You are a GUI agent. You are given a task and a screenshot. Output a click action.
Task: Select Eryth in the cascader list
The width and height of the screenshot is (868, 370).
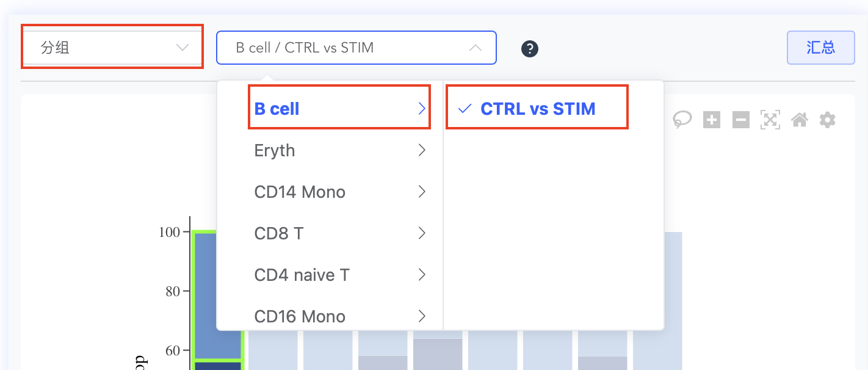(330, 150)
